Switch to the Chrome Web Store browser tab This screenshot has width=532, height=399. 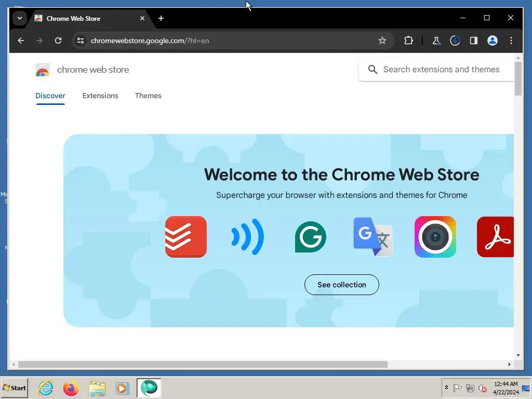pos(89,18)
